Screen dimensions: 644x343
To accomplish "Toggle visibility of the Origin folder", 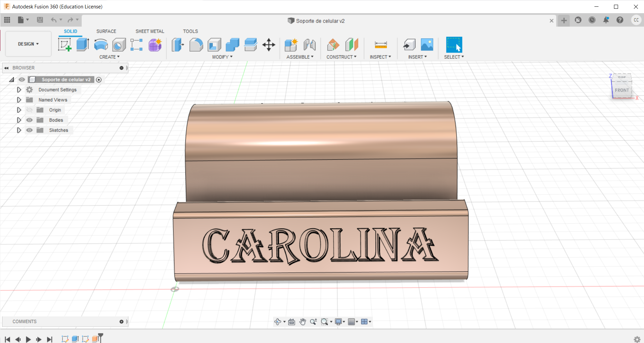I will point(29,110).
